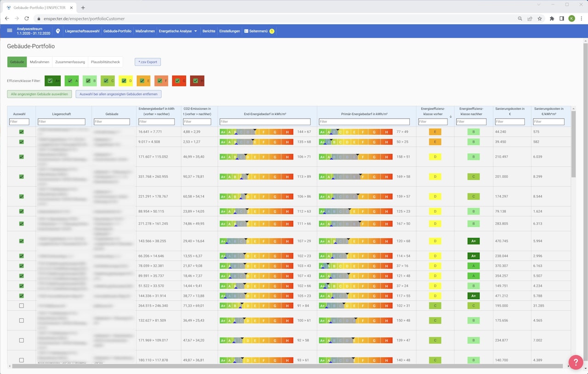Screen dimensions: 588x374
Task: Open Chrome's three-dot menu
Action: pyautogui.click(x=581, y=18)
